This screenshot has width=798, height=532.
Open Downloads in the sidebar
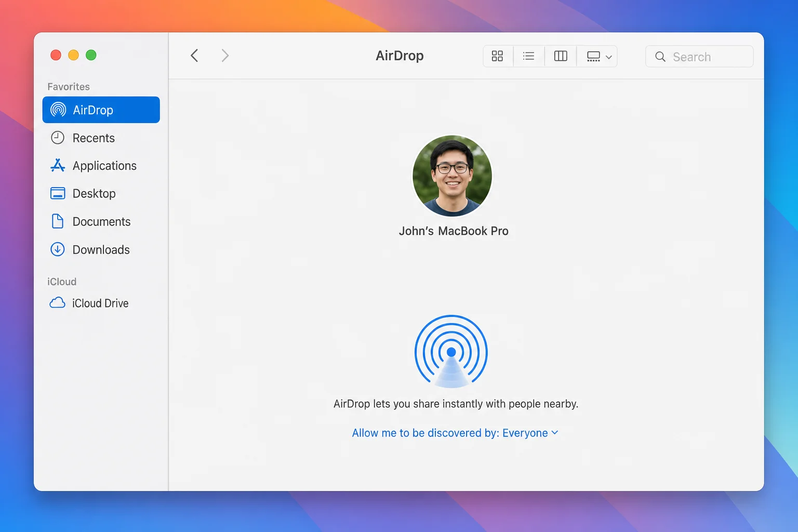[101, 249]
